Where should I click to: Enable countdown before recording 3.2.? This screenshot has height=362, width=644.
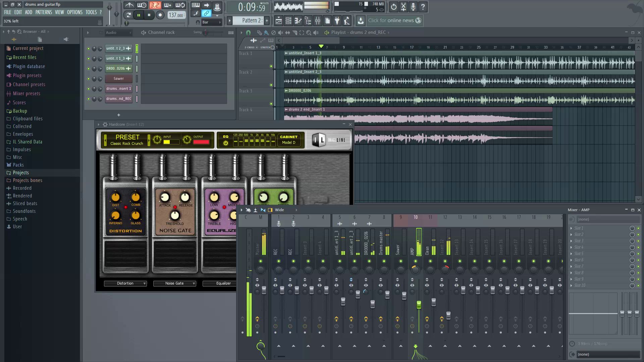(155, 5)
